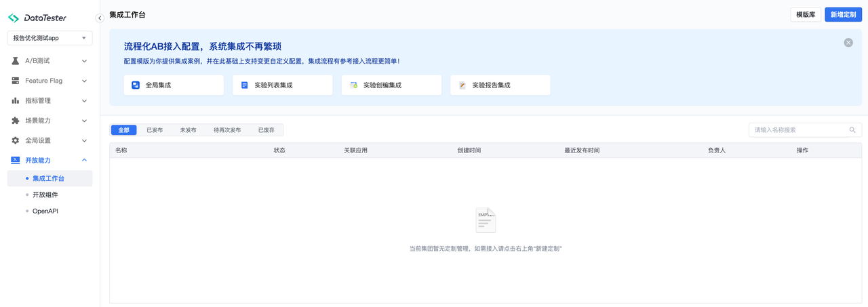Click the 全局设置 menu label
The image size is (868, 307).
pos(38,140)
